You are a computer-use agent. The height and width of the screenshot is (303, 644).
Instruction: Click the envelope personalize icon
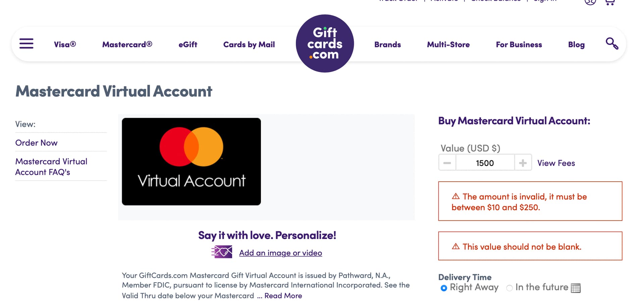(221, 252)
